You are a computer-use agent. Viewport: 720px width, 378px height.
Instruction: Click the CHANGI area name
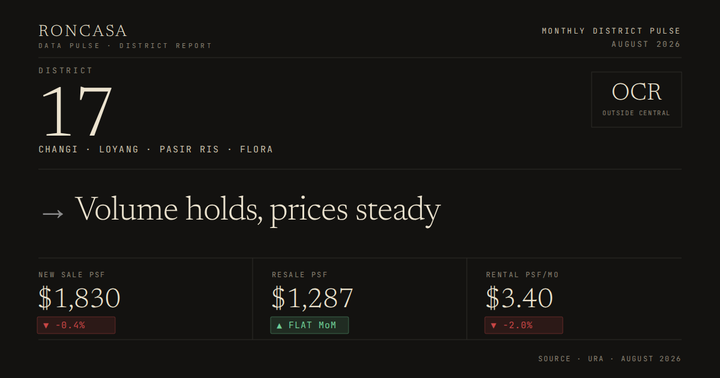tap(58, 149)
